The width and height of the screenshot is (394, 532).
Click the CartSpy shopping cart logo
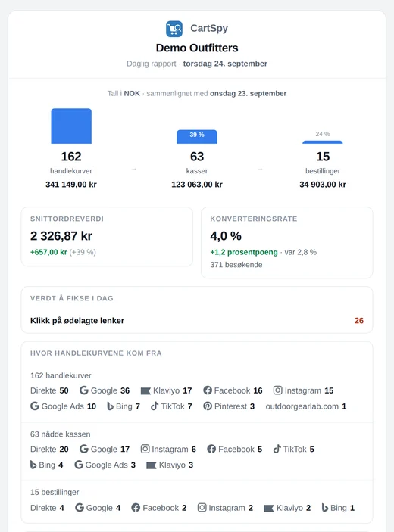[174, 29]
